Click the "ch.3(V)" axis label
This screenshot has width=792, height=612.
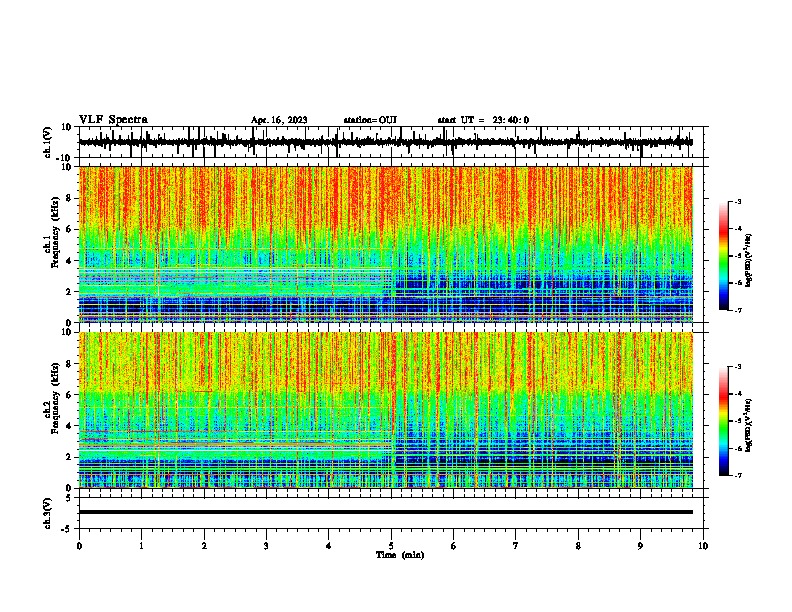pyautogui.click(x=47, y=513)
